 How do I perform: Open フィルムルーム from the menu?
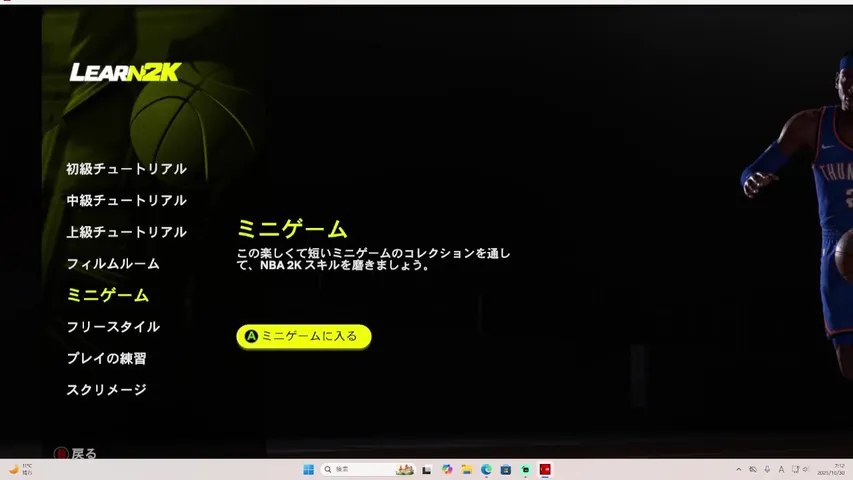point(113,264)
